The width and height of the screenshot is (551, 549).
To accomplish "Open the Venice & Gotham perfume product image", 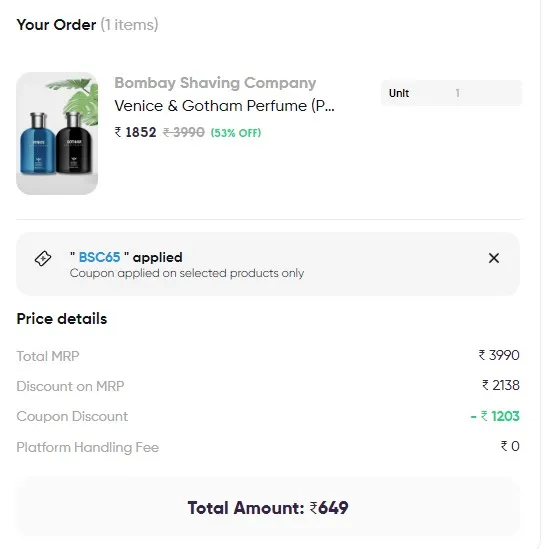I will [57, 133].
